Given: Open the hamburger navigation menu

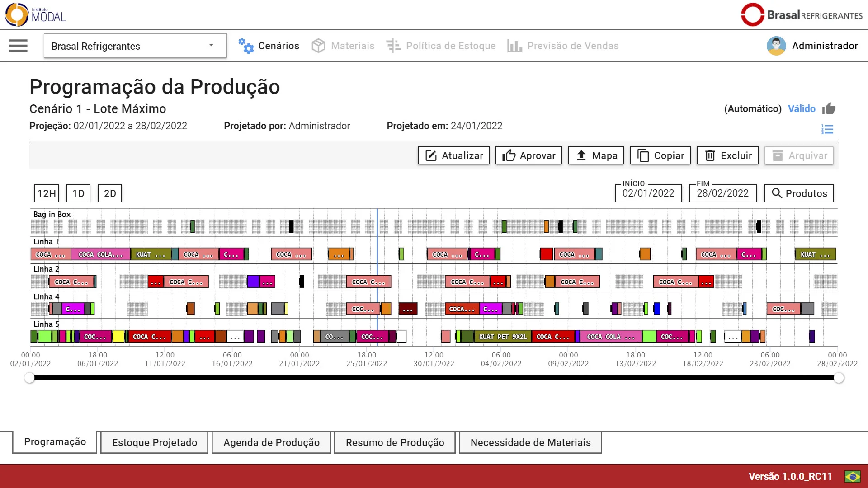Looking at the screenshot, I should (18, 46).
